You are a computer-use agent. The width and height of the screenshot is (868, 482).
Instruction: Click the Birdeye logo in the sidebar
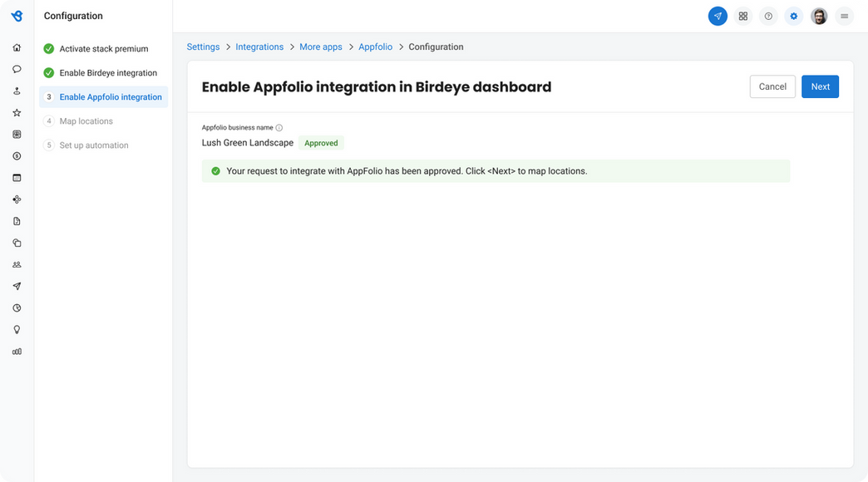pyautogui.click(x=17, y=16)
